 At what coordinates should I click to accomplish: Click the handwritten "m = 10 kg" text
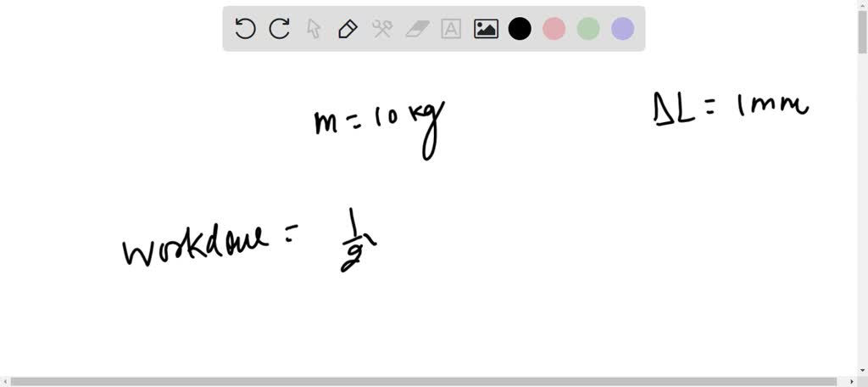pos(378,124)
